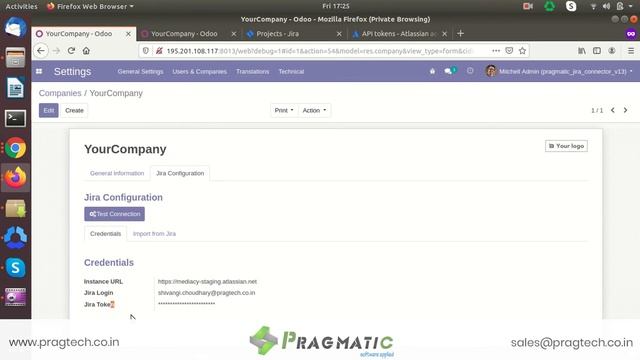
Task: Open the Firefox home page
Action: [86, 51]
